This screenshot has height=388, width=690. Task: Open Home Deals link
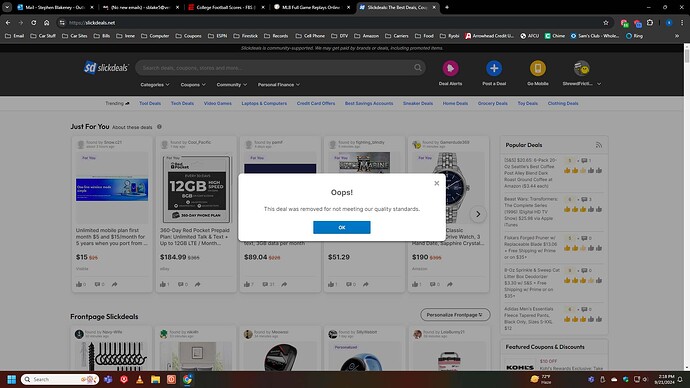pyautogui.click(x=455, y=103)
